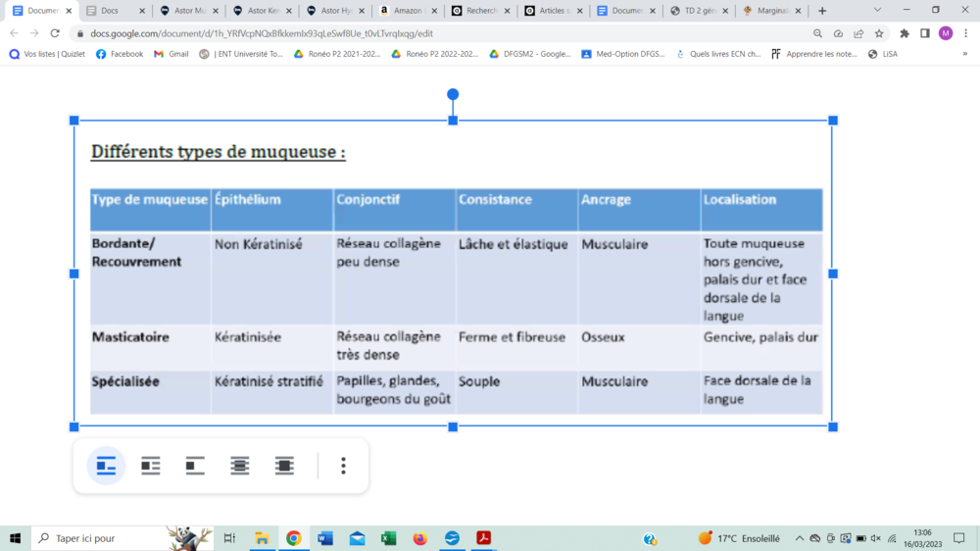Viewport: 980px width, 551px height.
Task: Select the In line image layout option
Action: [x=106, y=466]
